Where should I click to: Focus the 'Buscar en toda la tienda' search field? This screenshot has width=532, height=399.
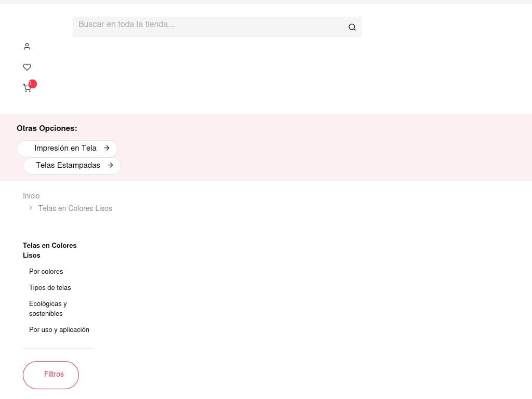208,26
